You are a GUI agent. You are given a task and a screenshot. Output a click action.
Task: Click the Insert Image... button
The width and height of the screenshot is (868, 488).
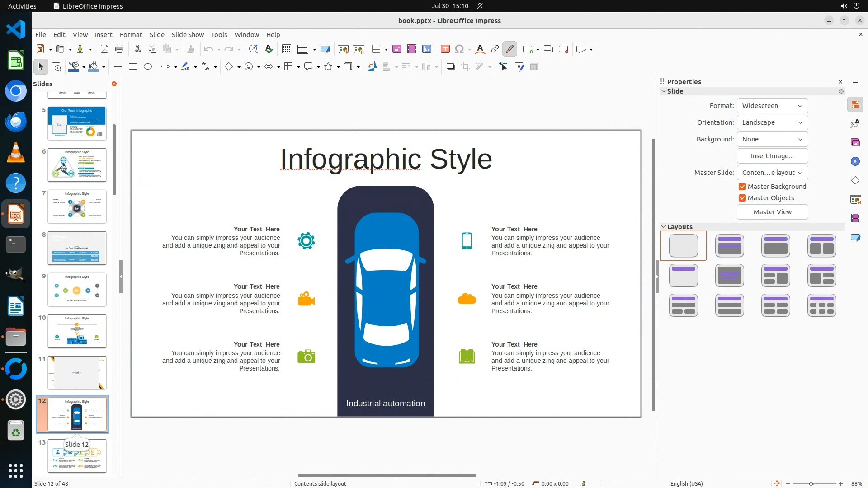tap(772, 156)
